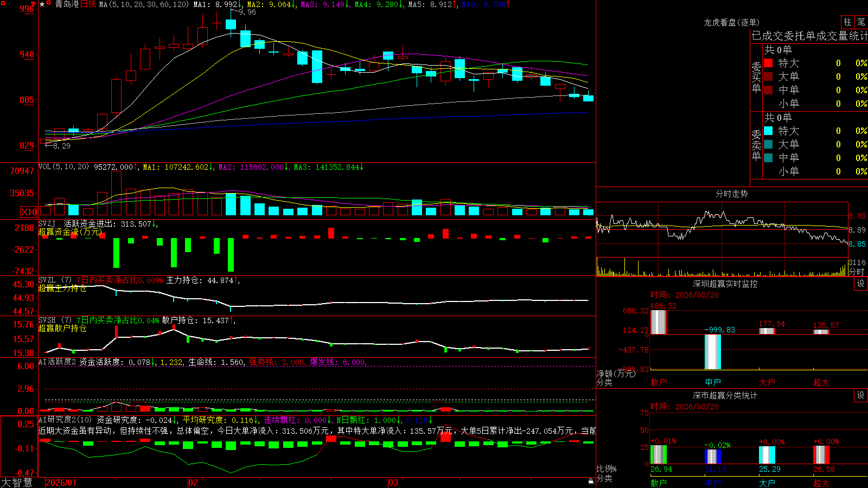Click the 9.96 high price annotation

pos(247,12)
